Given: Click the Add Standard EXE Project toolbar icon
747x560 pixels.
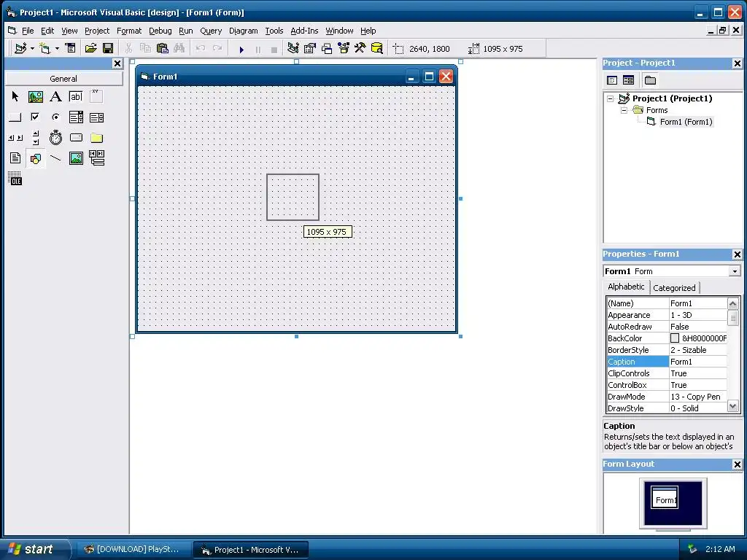Looking at the screenshot, I should coord(20,49).
